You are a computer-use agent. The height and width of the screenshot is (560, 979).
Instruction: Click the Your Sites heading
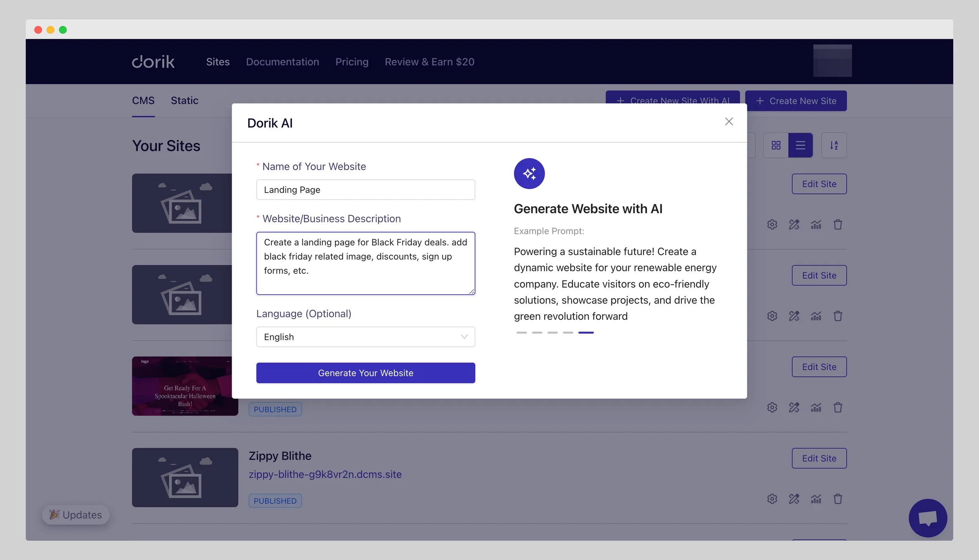click(166, 146)
